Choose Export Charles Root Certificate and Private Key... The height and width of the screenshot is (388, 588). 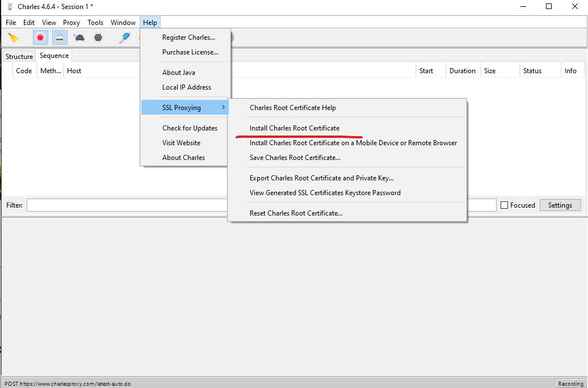click(x=347, y=178)
